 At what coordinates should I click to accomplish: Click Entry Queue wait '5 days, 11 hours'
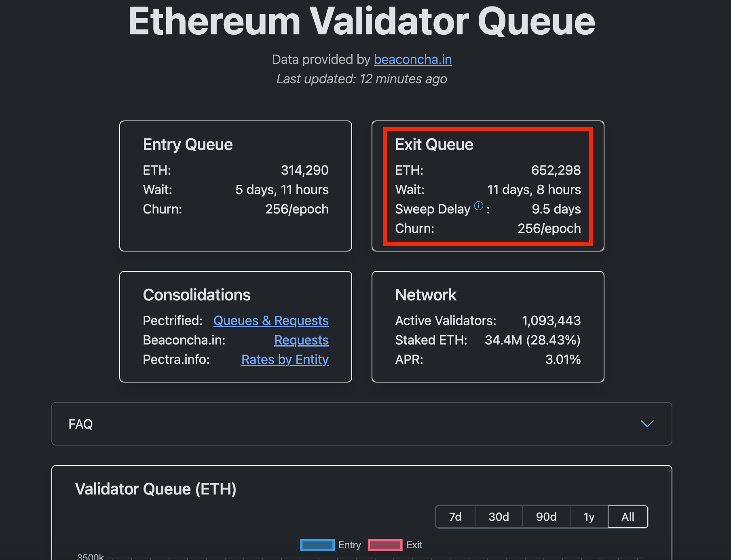coord(282,190)
